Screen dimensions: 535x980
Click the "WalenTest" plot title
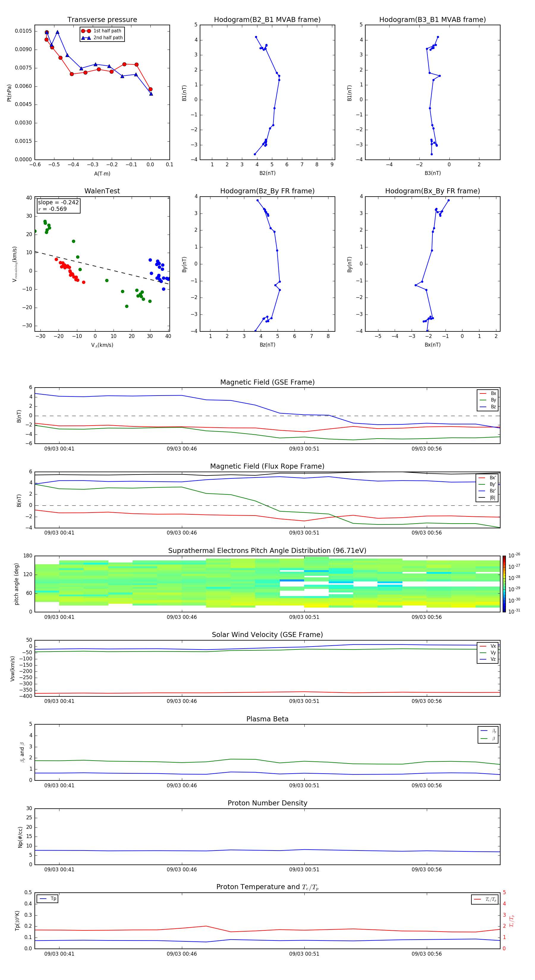102,191
